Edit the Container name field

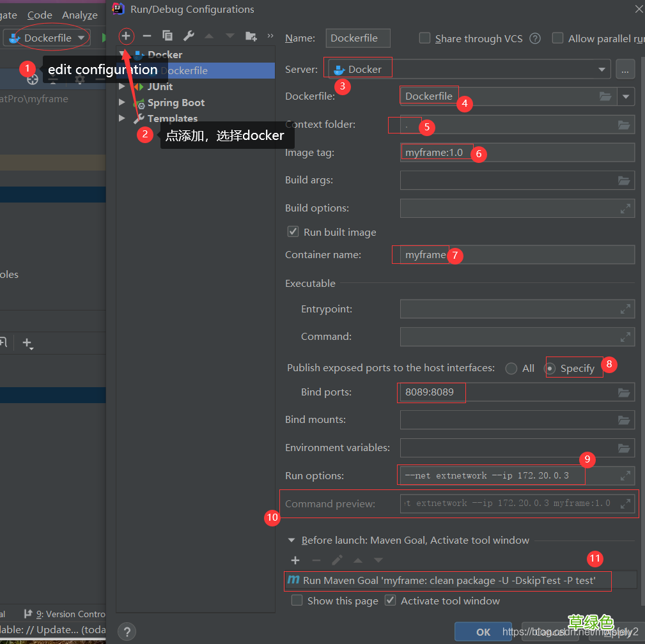(x=517, y=255)
